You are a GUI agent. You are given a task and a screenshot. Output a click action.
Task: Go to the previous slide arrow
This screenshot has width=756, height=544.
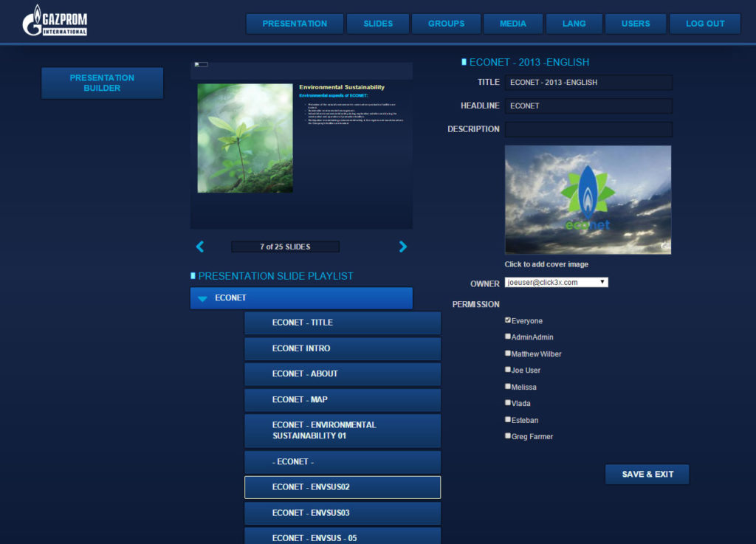pyautogui.click(x=199, y=247)
